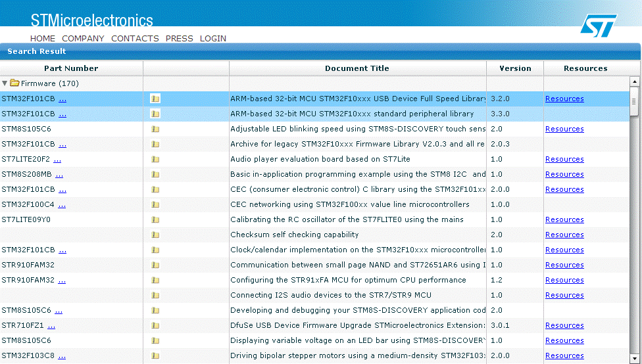The image size is (642, 364).
Task: Open document icon for Checksum self checking capability
Action: point(155,235)
